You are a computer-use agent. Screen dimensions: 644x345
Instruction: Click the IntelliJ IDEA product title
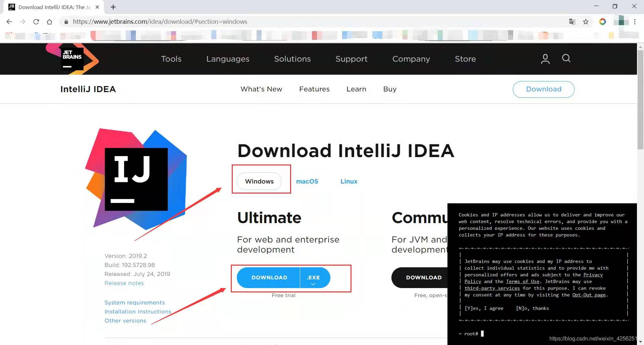coord(88,89)
